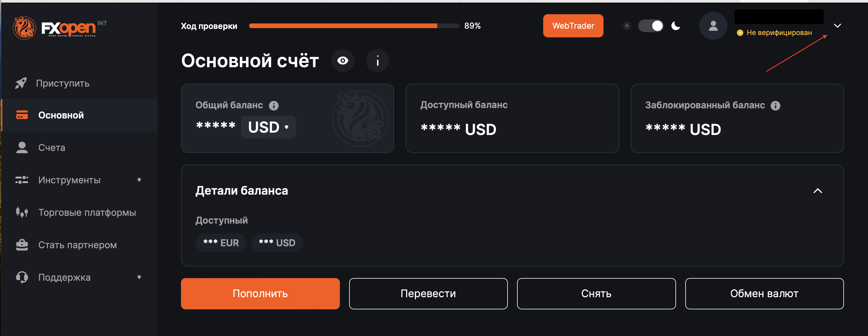Click info icon next to Общий баланс
This screenshot has height=336, width=868.
pyautogui.click(x=273, y=106)
